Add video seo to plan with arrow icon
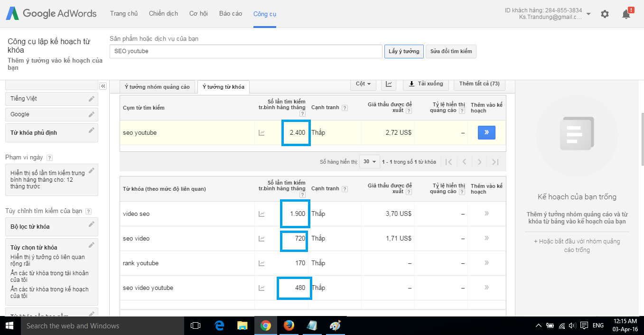644x335 pixels. tap(486, 214)
